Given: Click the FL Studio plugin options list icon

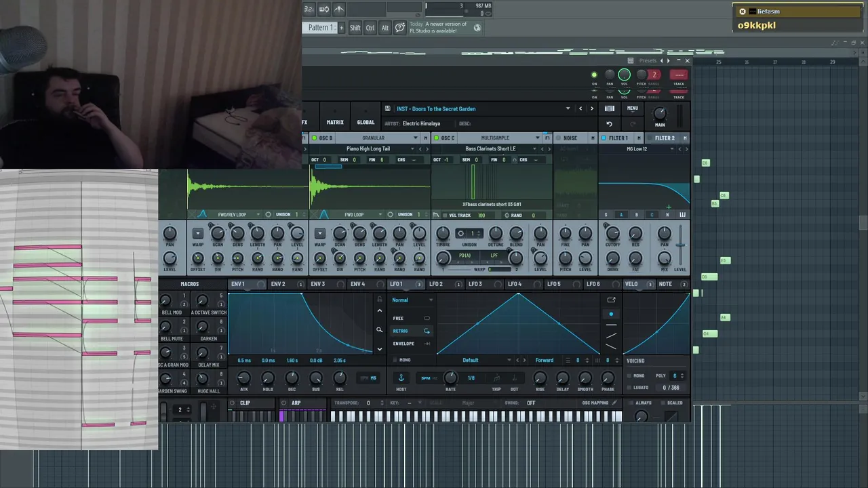Looking at the screenshot, I should tap(631, 60).
